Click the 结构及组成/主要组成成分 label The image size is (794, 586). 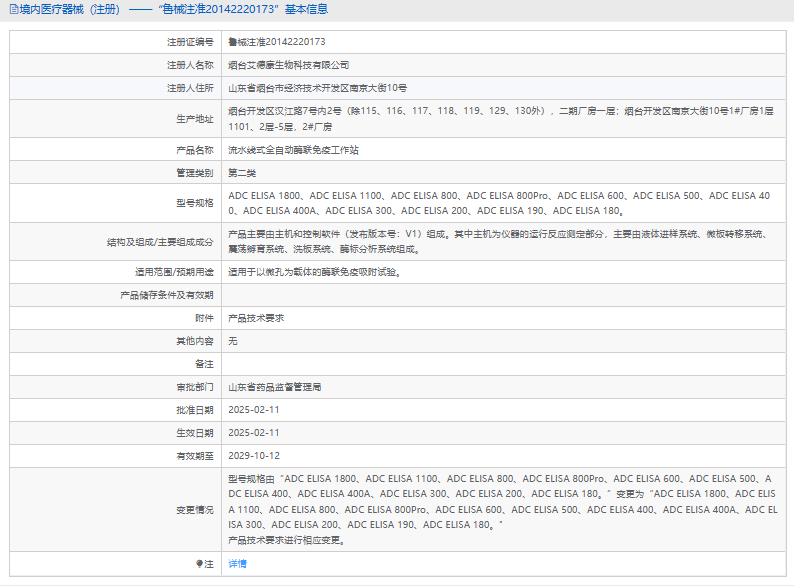point(160,242)
